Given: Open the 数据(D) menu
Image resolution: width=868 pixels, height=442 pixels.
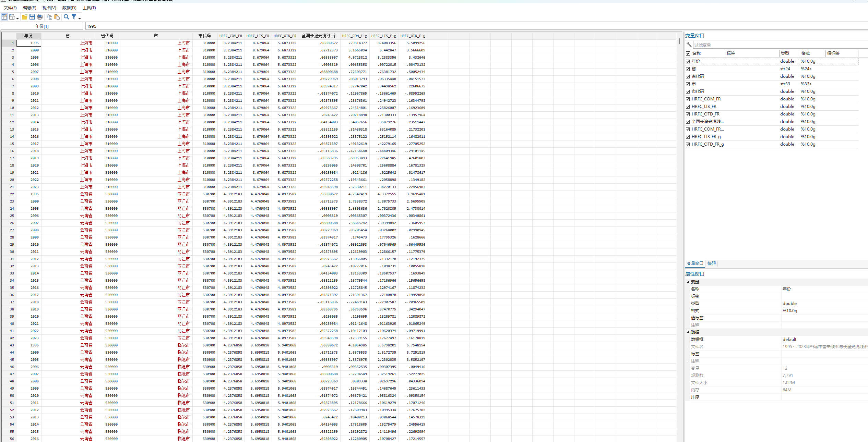Looking at the screenshot, I should (x=69, y=8).
